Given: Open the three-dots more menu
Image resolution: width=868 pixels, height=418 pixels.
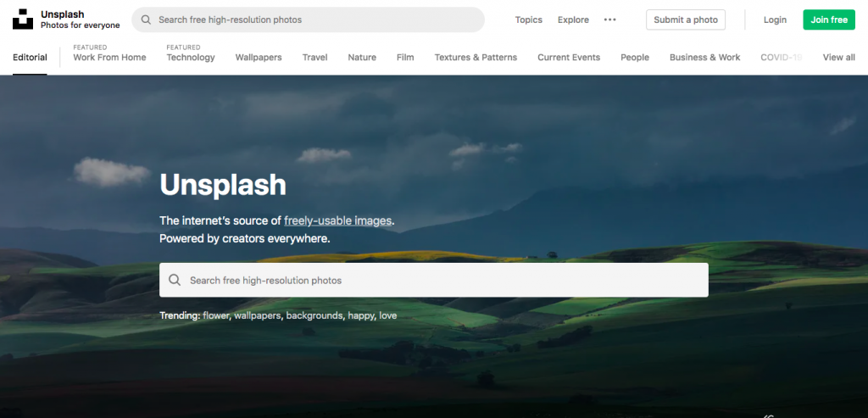Looking at the screenshot, I should point(610,20).
